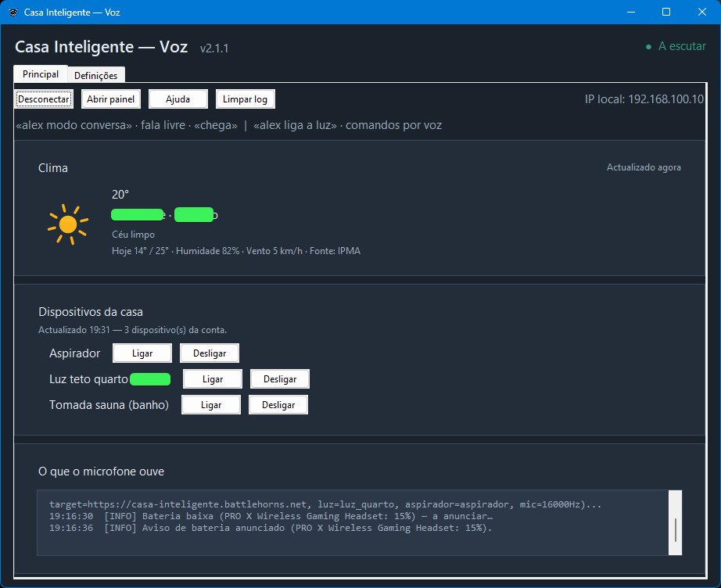Click the 'Actualizado agora' text
The width and height of the screenshot is (721, 588).
(644, 167)
